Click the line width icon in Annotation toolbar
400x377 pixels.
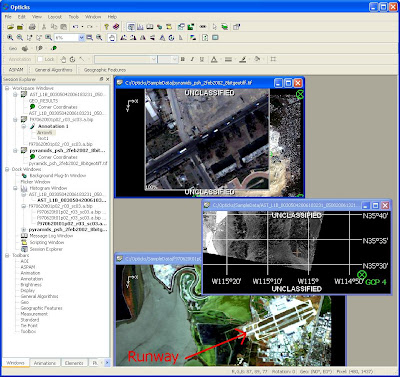click(x=228, y=59)
